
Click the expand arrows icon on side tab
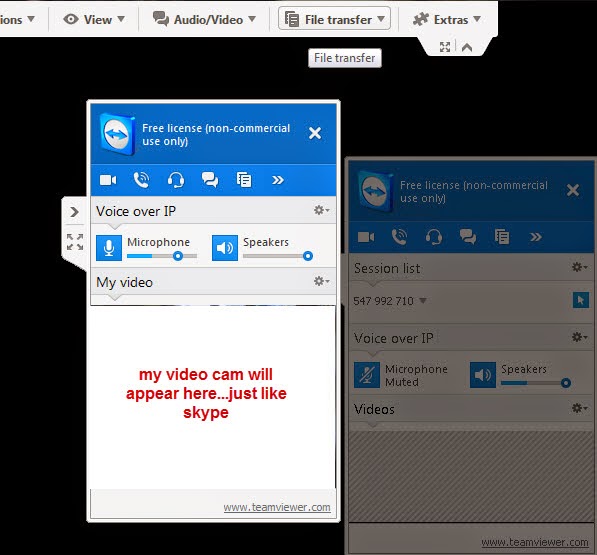[75, 242]
